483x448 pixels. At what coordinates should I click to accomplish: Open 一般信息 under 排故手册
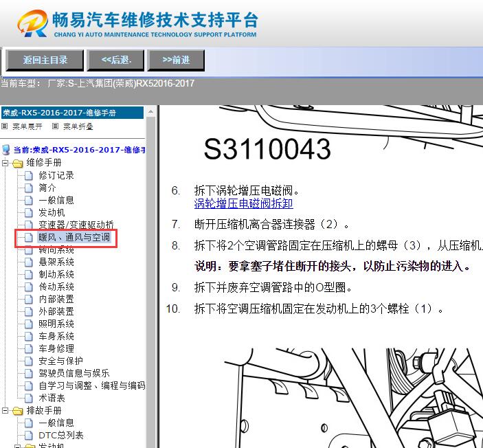pyautogui.click(x=56, y=423)
